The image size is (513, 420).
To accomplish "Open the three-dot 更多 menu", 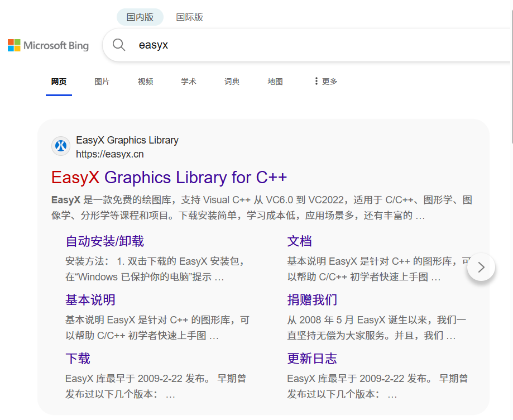I will tap(325, 81).
